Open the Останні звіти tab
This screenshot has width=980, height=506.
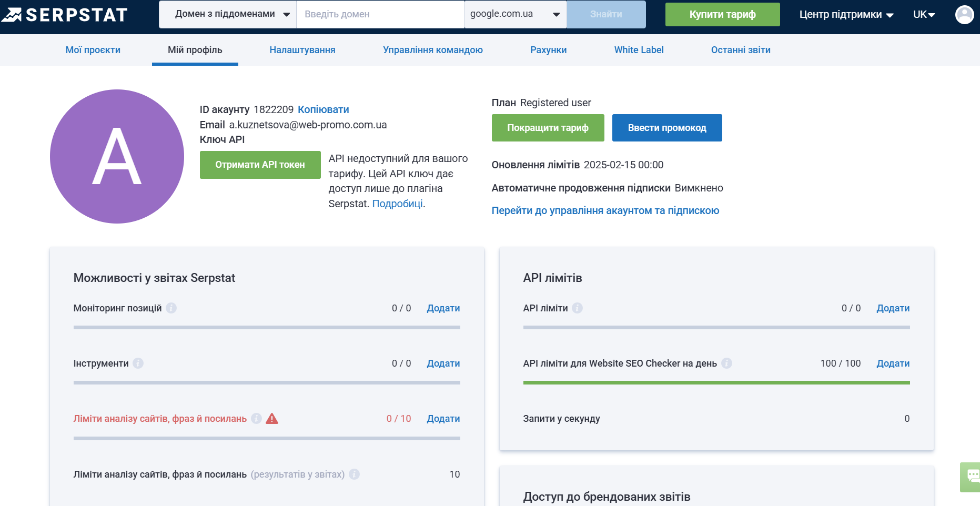pos(741,50)
